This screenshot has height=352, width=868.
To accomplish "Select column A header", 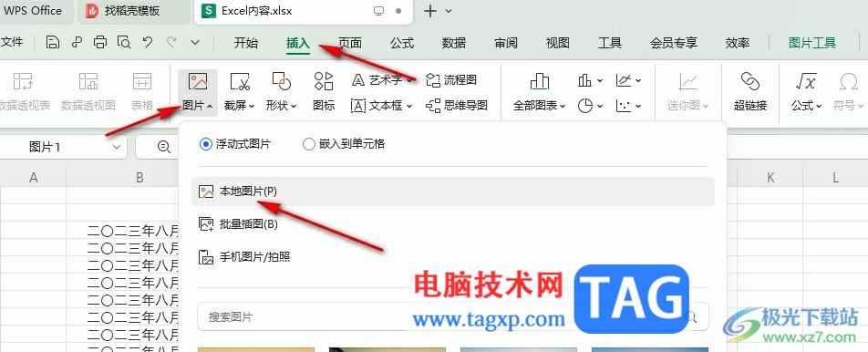I will (x=33, y=177).
